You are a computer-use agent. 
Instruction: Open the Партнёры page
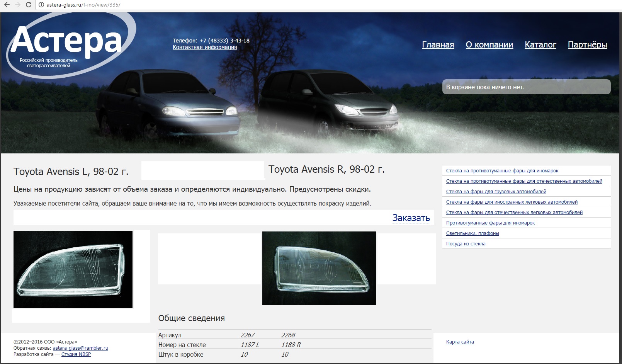point(587,45)
